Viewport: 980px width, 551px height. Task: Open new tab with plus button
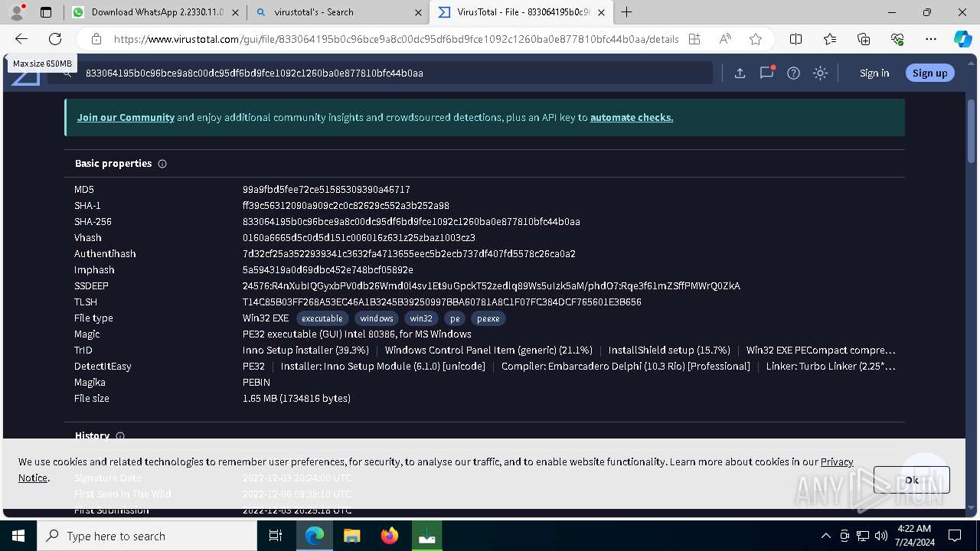coord(627,12)
